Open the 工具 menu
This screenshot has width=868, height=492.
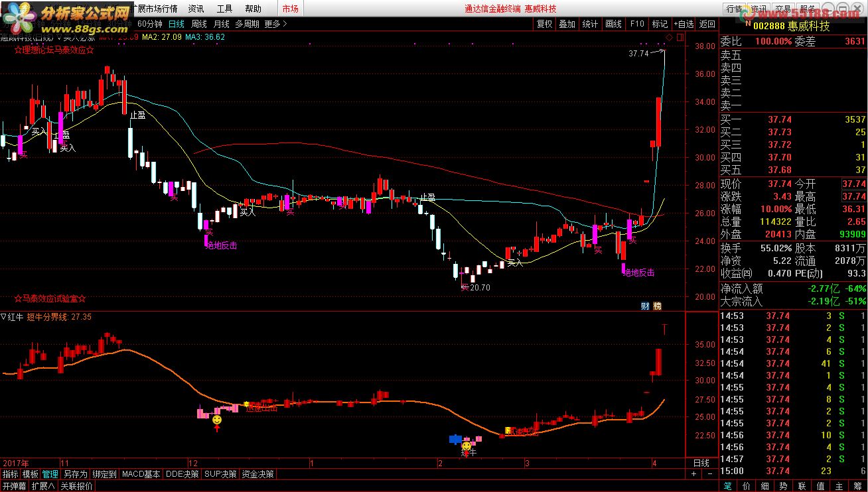[x=224, y=9]
